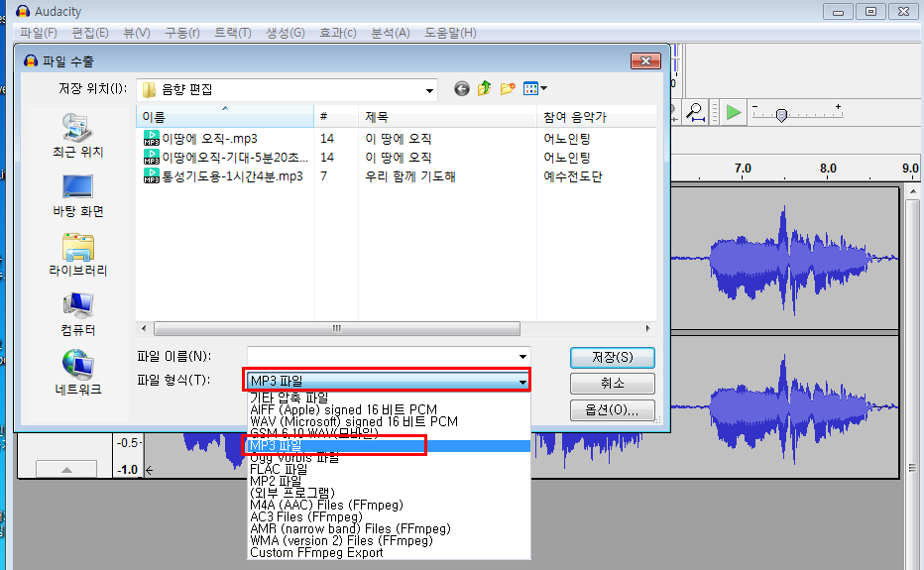Sort by 제목 column header
Screen dimensions: 924x570
(x=447, y=117)
